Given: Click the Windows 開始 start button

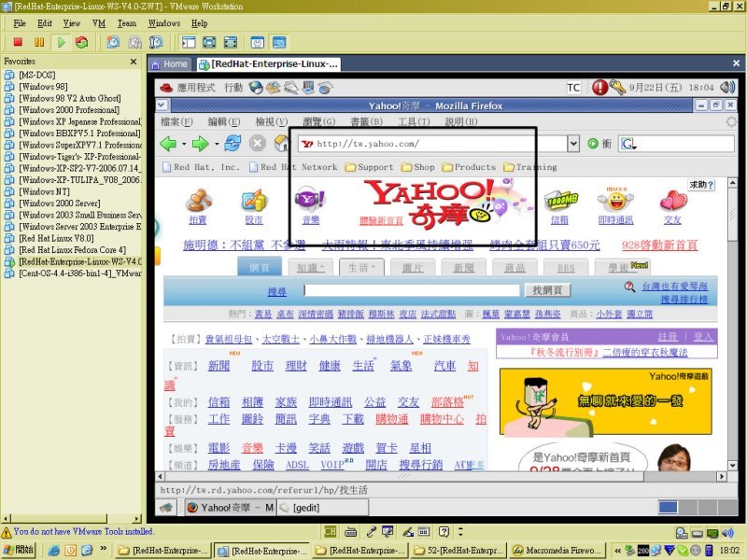Looking at the screenshot, I should tap(19, 550).
